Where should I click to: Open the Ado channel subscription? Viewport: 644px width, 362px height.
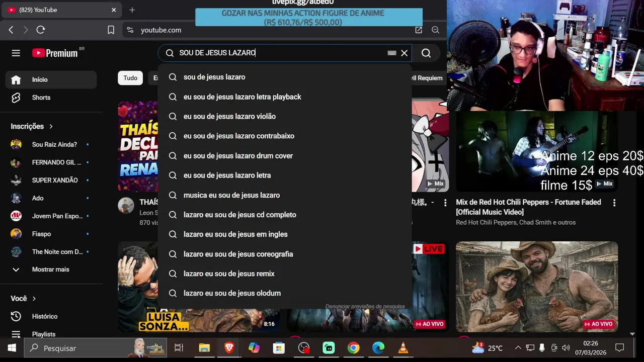pyautogui.click(x=51, y=198)
